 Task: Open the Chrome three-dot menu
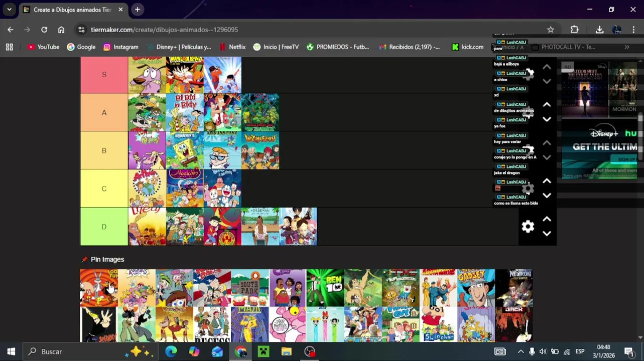pos(633,30)
